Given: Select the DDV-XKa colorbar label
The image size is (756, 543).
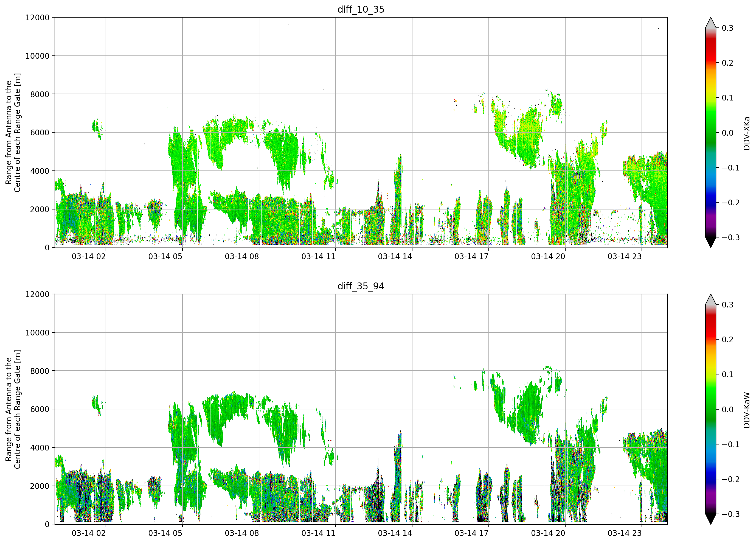Looking at the screenshot, I should click(x=747, y=133).
